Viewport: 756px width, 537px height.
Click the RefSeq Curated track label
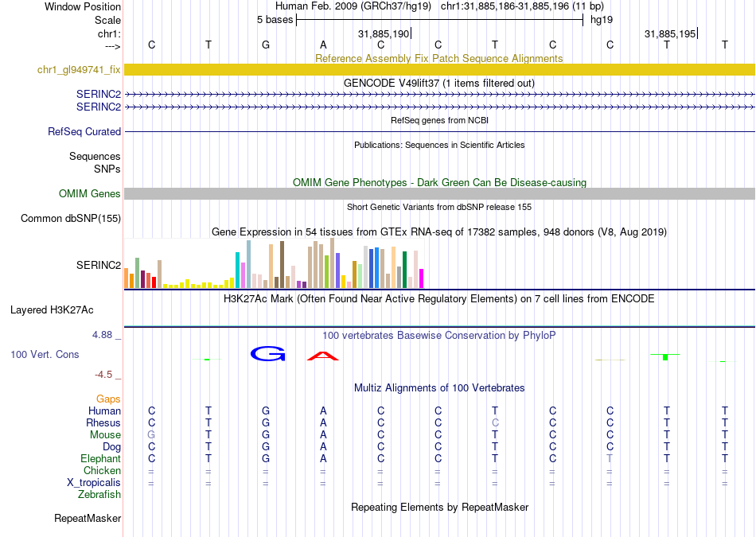84,131
